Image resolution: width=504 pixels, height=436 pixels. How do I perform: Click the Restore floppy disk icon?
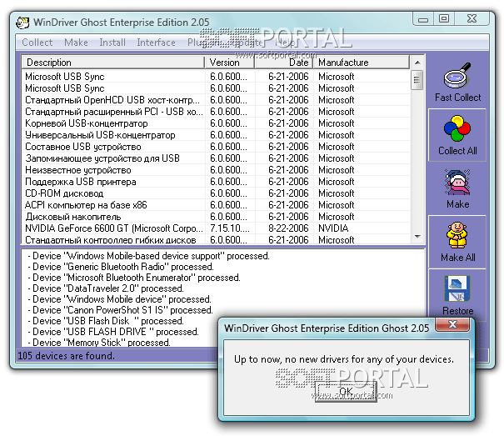[457, 288]
